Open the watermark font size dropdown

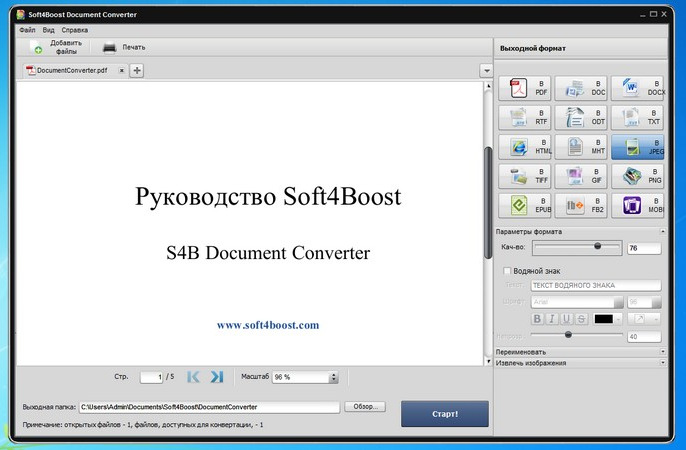click(656, 302)
